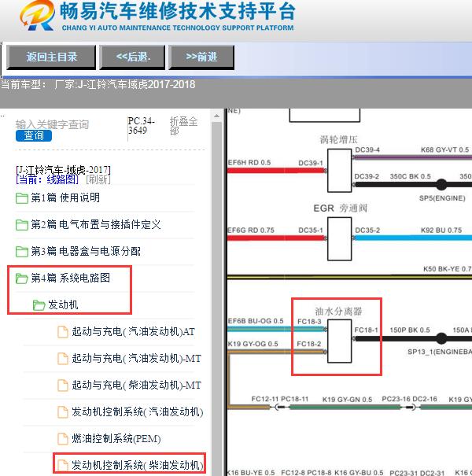This screenshot has width=472, height=476.
Task: Click the K19 GY-GN 0.5 wire label
Action: point(347,399)
